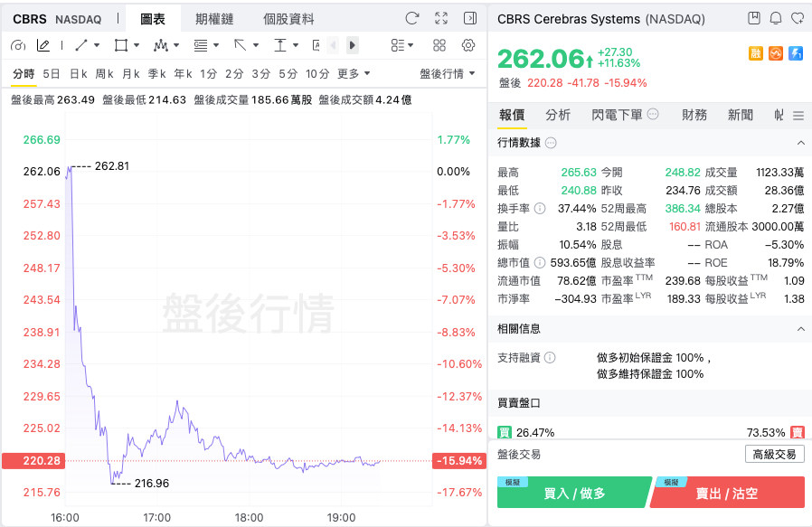Open the 新聞 tab
The height and width of the screenshot is (527, 812).
point(741,115)
